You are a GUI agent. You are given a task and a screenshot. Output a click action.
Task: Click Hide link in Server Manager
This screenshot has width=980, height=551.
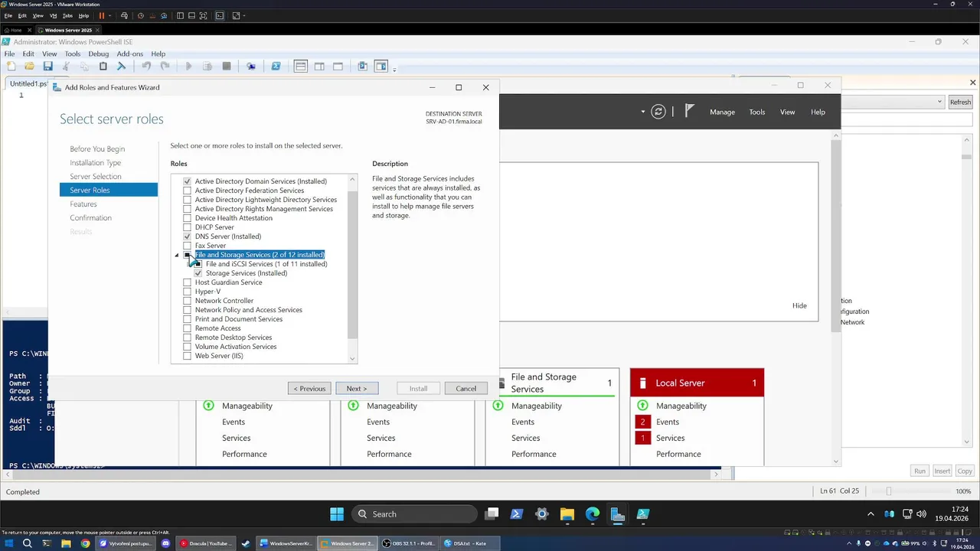point(799,305)
